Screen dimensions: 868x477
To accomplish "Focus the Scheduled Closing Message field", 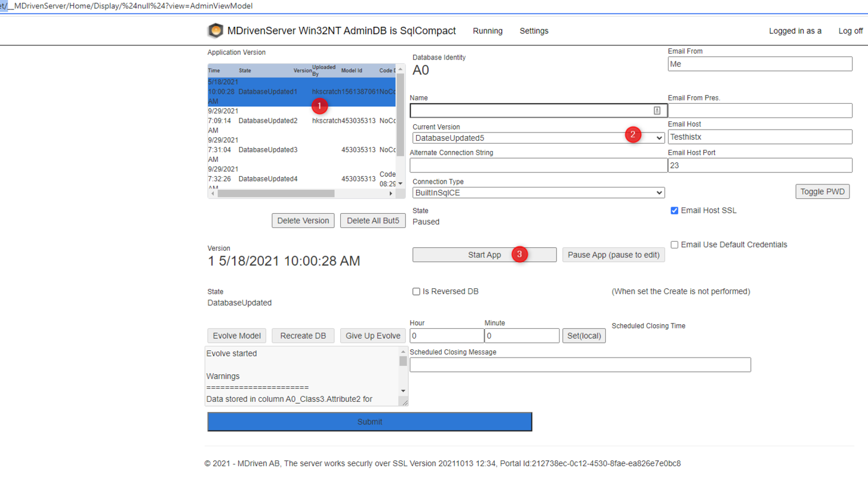I will 580,365.
